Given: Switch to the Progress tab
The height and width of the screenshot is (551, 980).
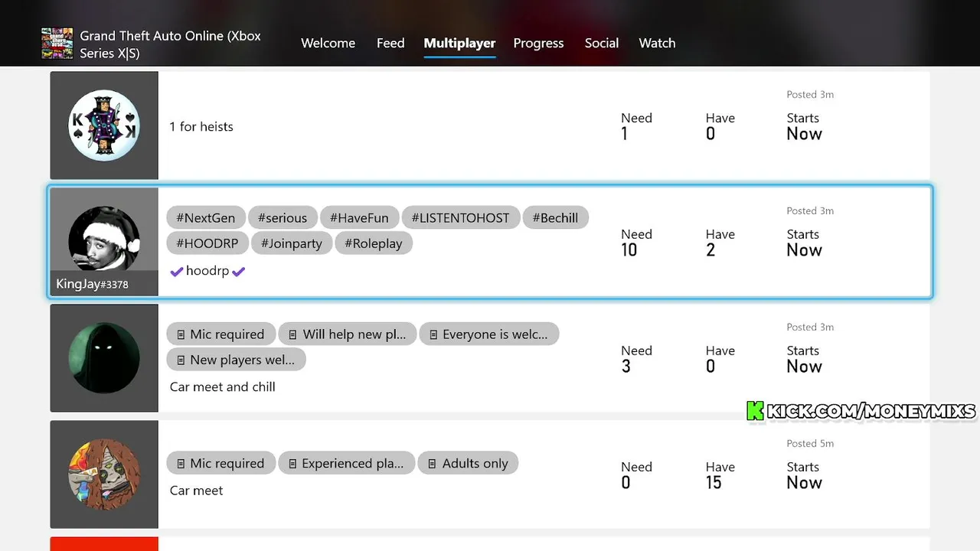Looking at the screenshot, I should [x=538, y=43].
